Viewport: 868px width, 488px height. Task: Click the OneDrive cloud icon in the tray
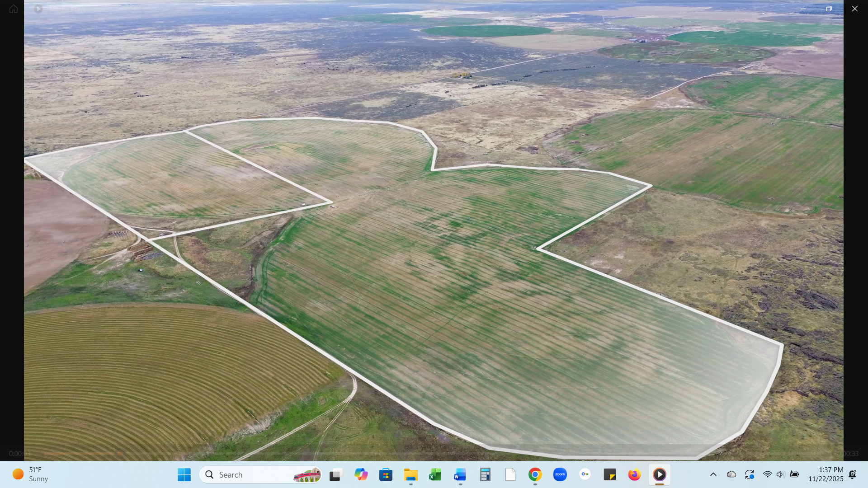pyautogui.click(x=732, y=474)
